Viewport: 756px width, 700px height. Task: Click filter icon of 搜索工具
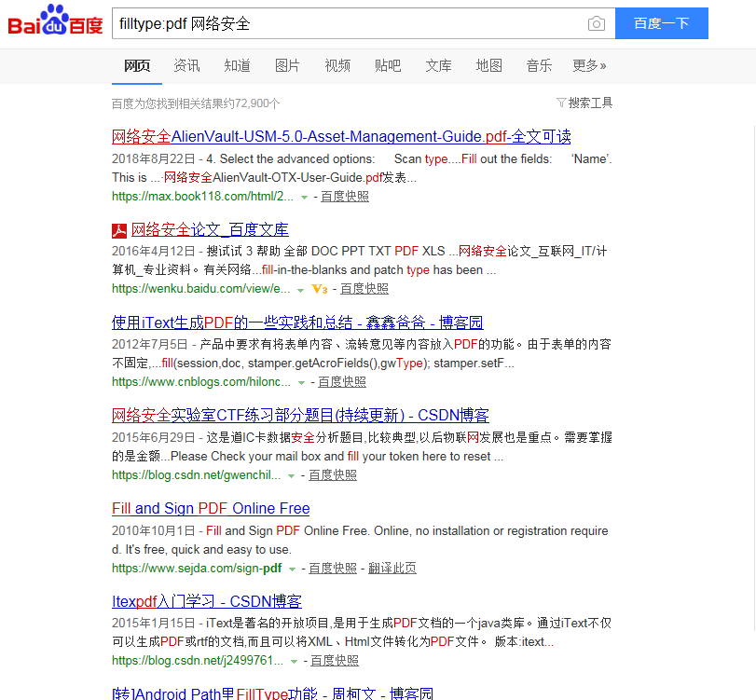coord(561,103)
